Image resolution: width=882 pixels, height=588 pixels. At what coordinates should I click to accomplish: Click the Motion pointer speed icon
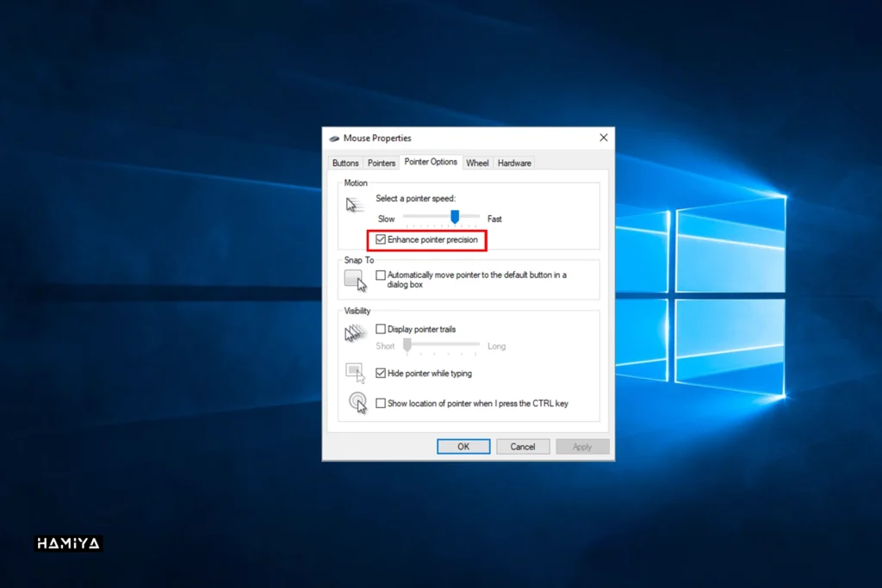pyautogui.click(x=353, y=205)
